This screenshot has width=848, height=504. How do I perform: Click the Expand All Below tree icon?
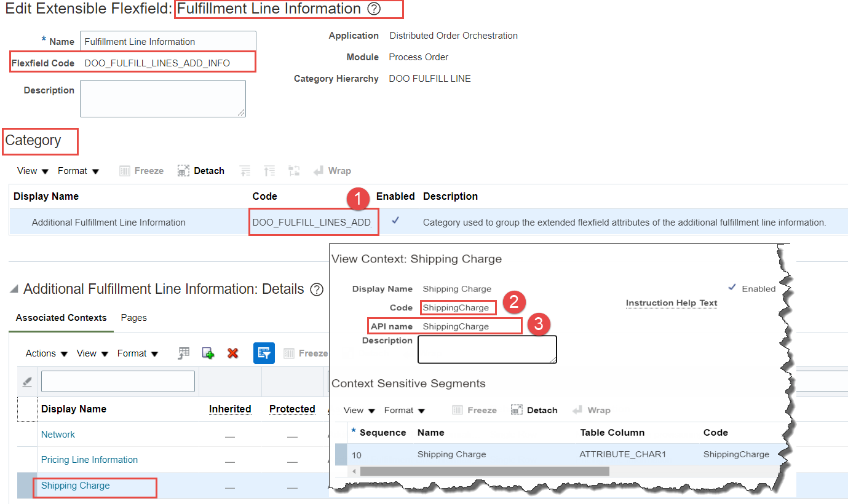click(245, 171)
